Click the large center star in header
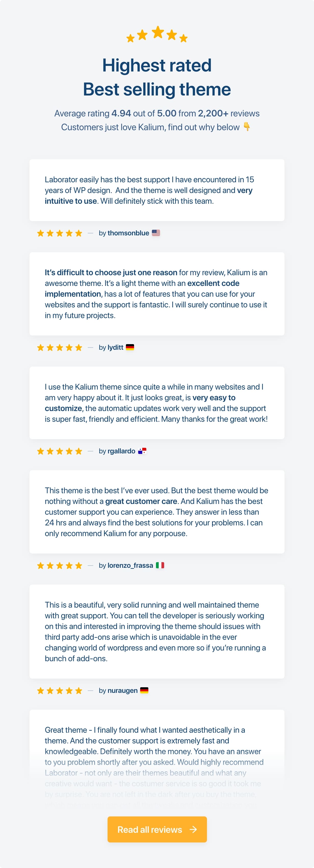314x868 pixels. click(158, 32)
